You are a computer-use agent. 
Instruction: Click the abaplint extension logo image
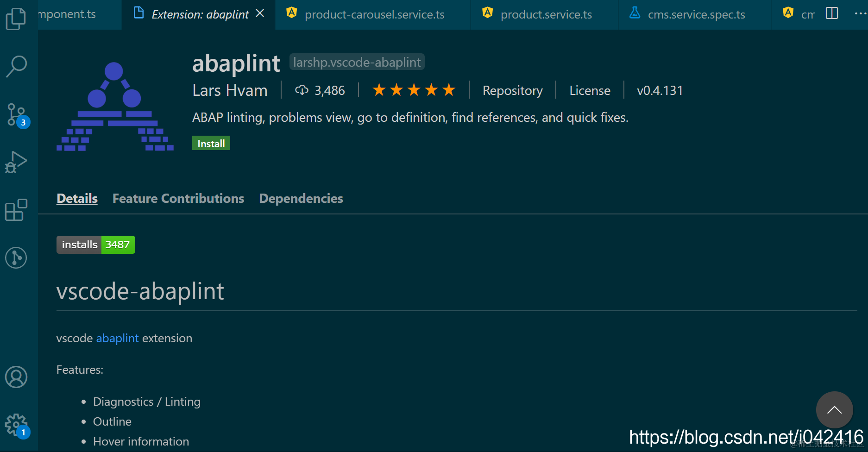pyautogui.click(x=115, y=106)
